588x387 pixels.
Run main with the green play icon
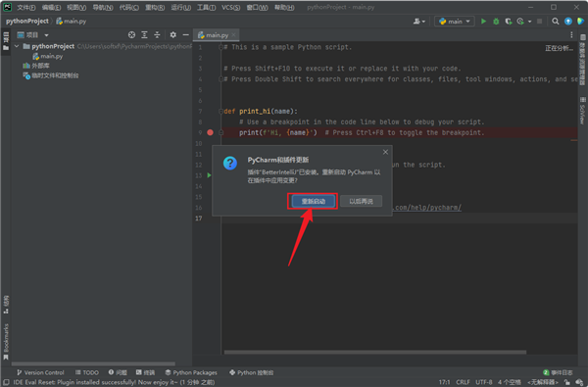point(484,22)
